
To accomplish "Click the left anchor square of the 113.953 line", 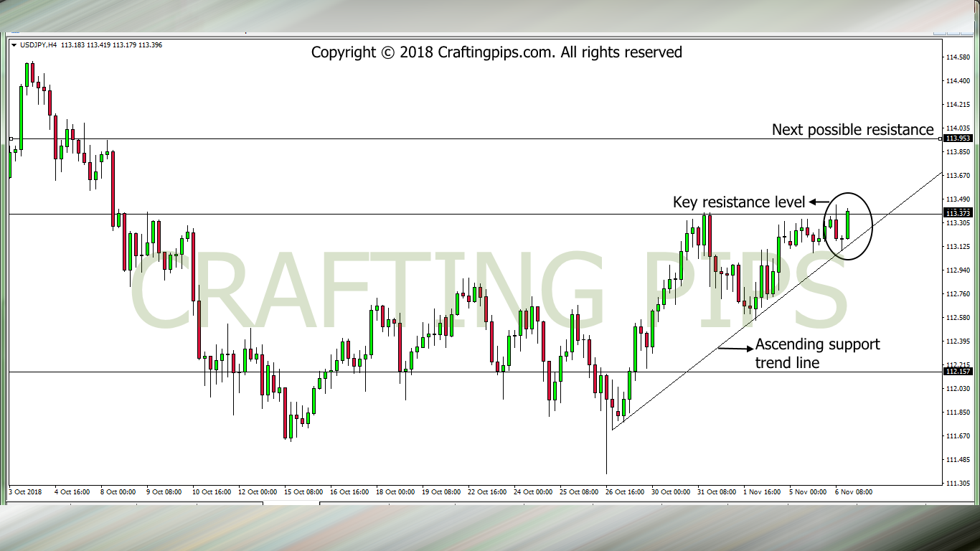I will [x=11, y=138].
